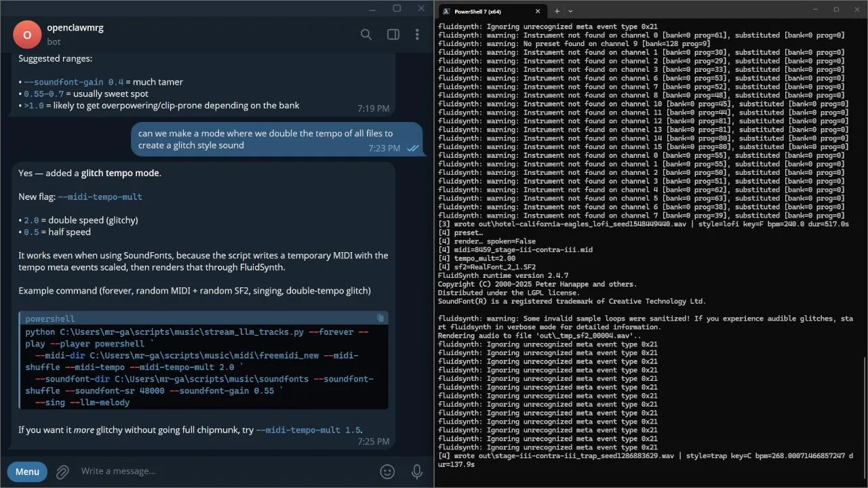The height and width of the screenshot is (488, 868).
Task: Click the --midi-tempo-mult 1.5 code text
Action: pyautogui.click(x=309, y=430)
